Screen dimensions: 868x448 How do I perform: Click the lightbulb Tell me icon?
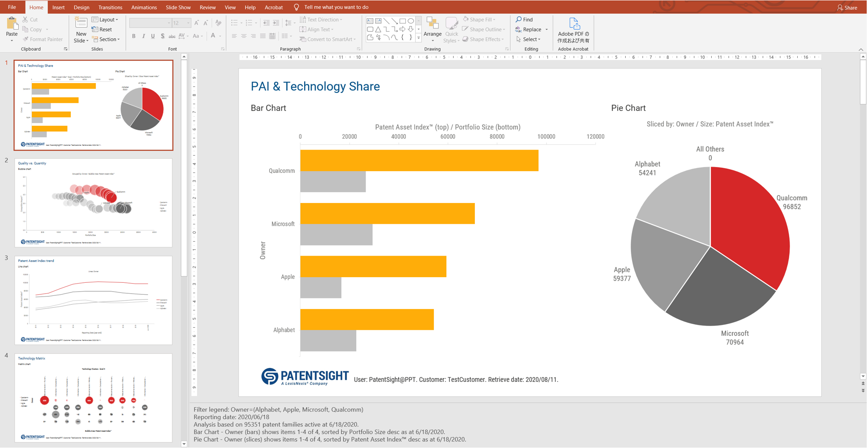coord(296,7)
